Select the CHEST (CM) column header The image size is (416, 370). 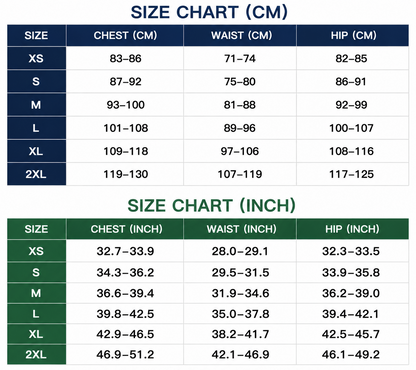pos(125,35)
